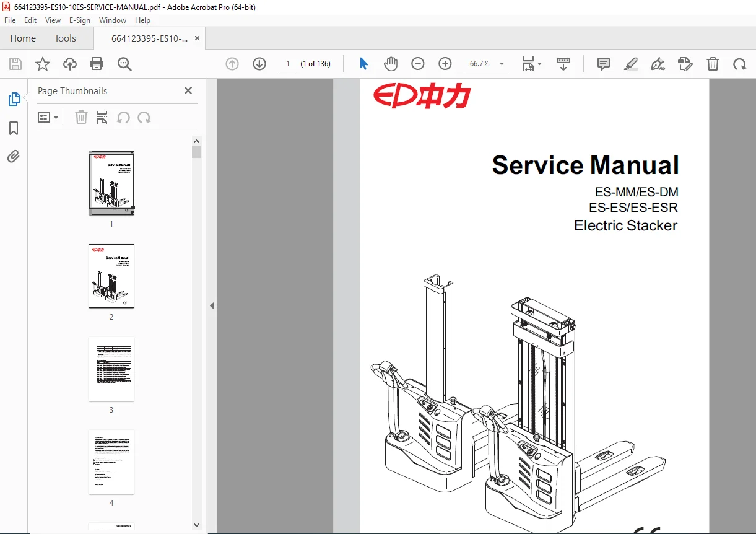756x534 pixels.
Task: Bookmark file with the star icon
Action: pos(42,64)
